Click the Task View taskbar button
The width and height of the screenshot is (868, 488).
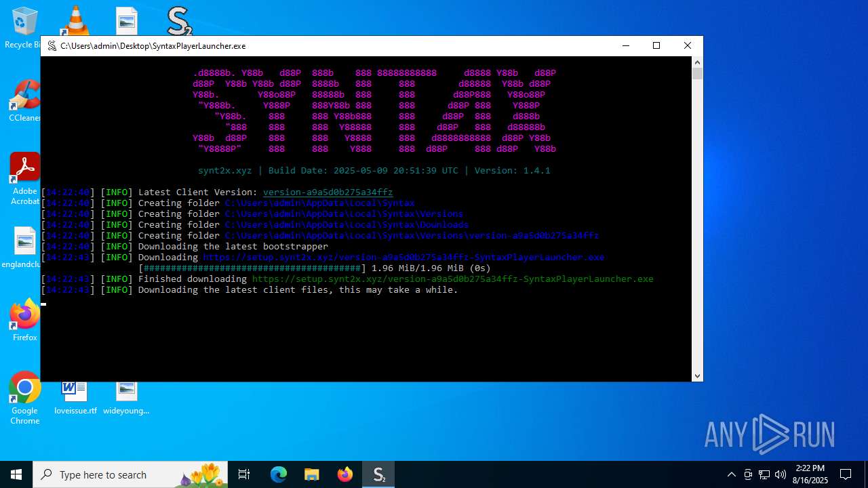(x=244, y=474)
